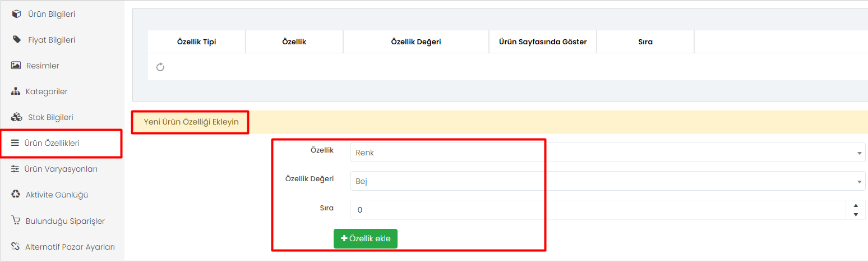Increase the Sıra value with up arrow
The image size is (868, 262).
point(856,205)
